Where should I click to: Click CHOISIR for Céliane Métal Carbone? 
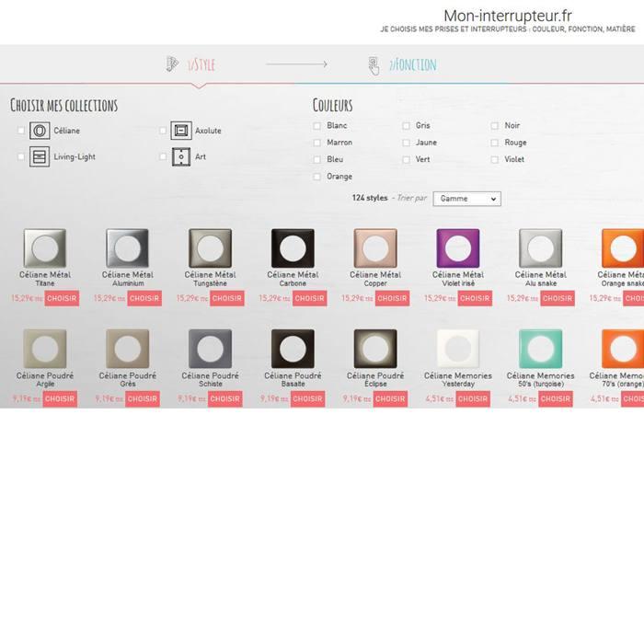coord(310,298)
